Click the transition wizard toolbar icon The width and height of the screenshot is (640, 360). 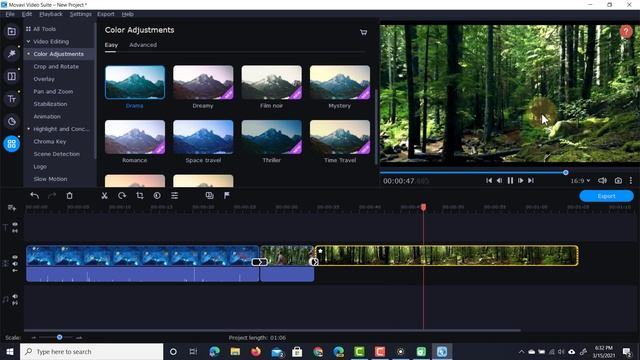point(209,196)
